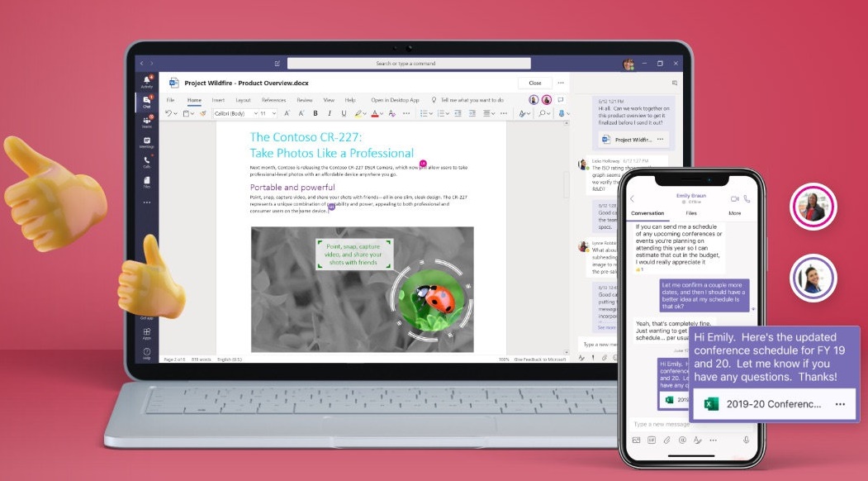Open Files in the Teams sidebar
The height and width of the screenshot is (481, 868).
[147, 183]
